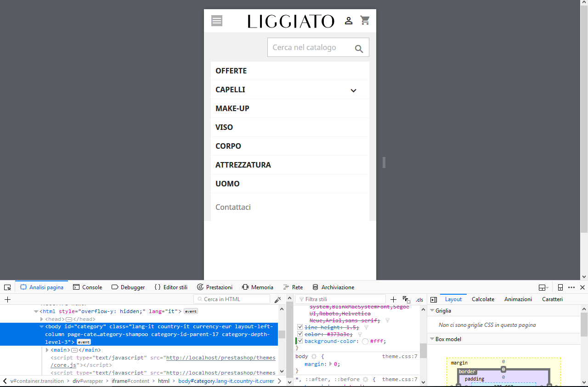
Task: Click the selector highlighter icon next to ::before rule
Action: [366, 379]
